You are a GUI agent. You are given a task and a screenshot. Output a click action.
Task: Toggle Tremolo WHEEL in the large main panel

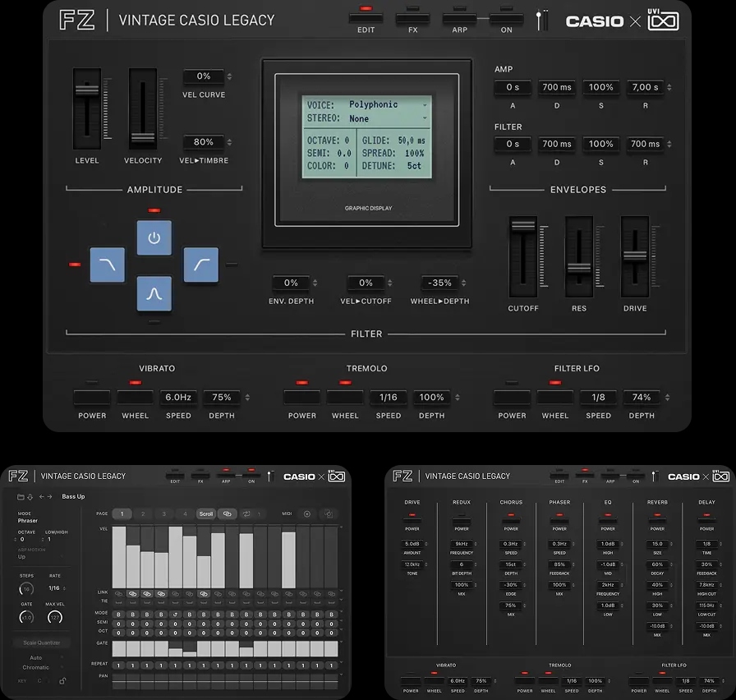(x=345, y=398)
